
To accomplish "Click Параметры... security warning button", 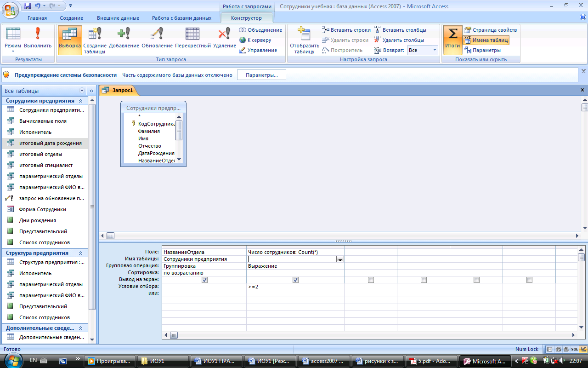I will [x=261, y=75].
